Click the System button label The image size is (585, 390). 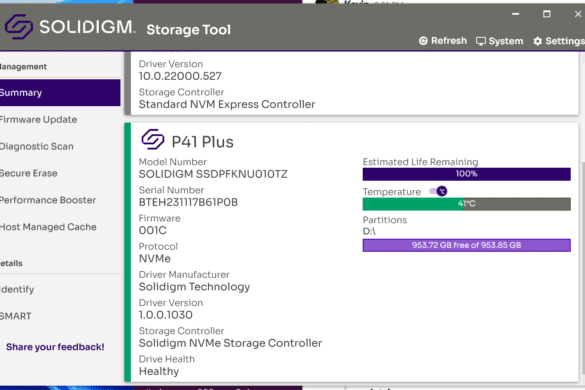[x=506, y=41]
